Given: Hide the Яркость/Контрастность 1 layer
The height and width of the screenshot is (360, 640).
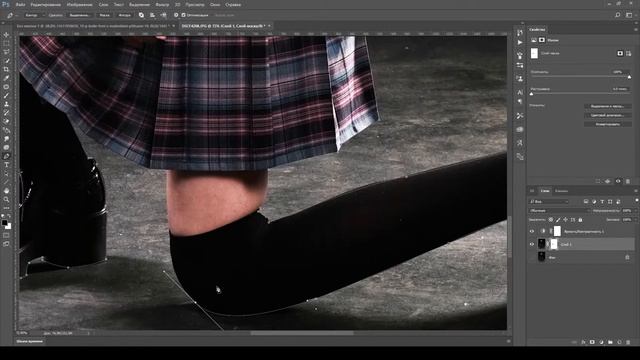Looking at the screenshot, I should (532, 231).
